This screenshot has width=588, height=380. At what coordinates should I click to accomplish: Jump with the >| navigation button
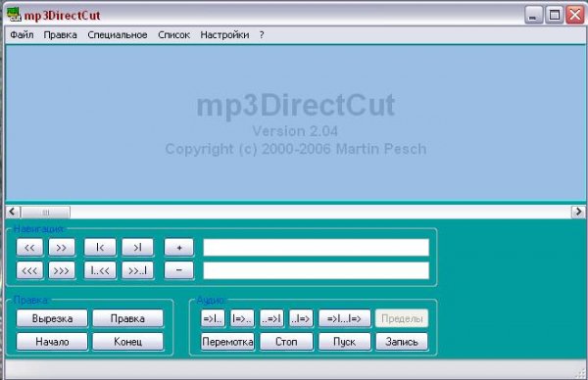pos(137,248)
